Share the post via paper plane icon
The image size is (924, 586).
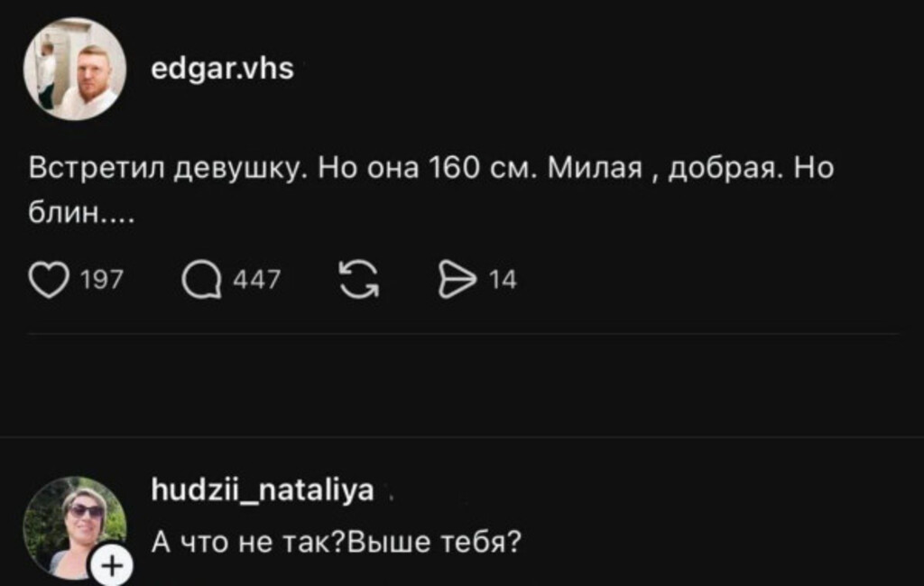(x=457, y=281)
